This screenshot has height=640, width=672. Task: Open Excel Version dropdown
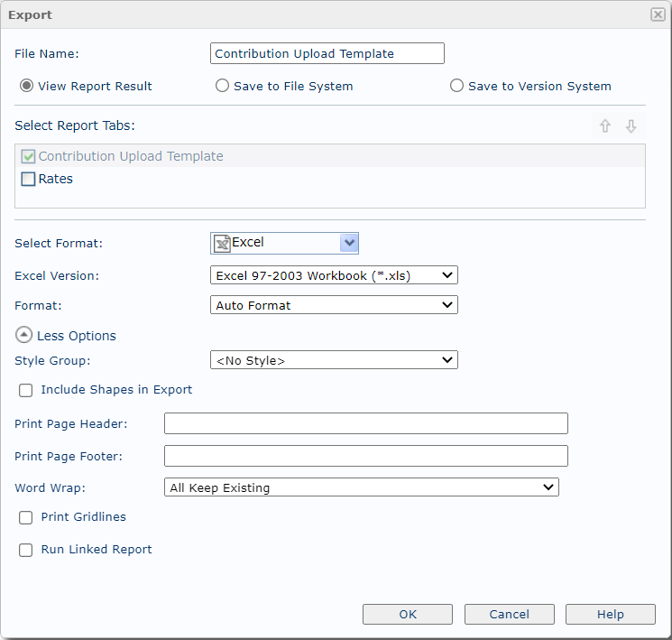click(334, 275)
